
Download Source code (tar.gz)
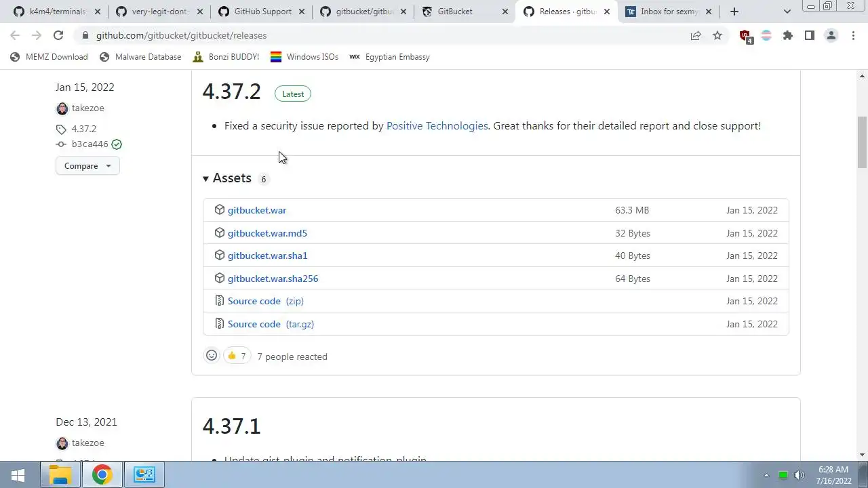[x=271, y=324]
